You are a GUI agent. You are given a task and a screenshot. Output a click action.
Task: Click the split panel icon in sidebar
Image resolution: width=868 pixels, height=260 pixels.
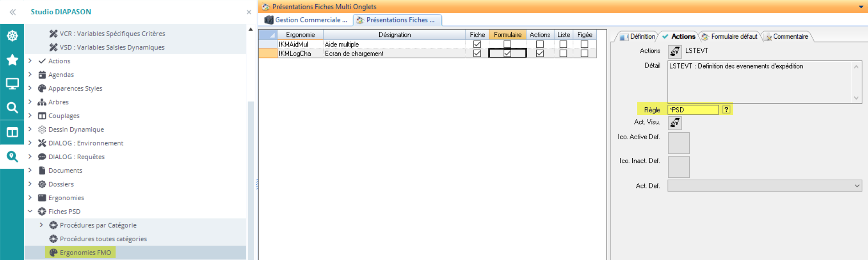click(x=12, y=132)
